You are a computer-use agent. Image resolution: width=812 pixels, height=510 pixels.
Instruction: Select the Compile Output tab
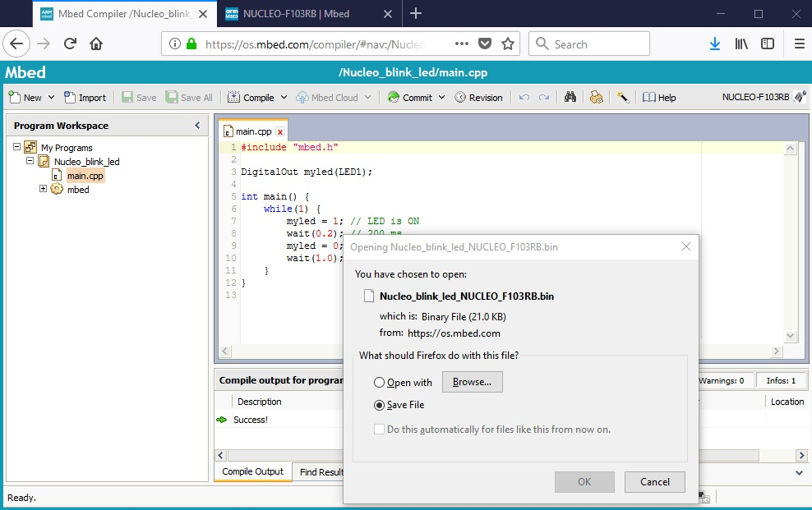252,471
